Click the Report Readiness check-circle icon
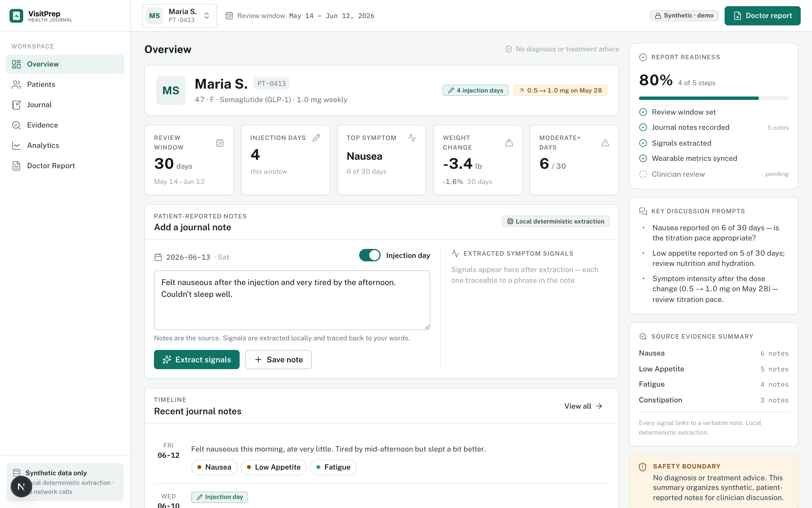This screenshot has height=508, width=812. tap(643, 57)
